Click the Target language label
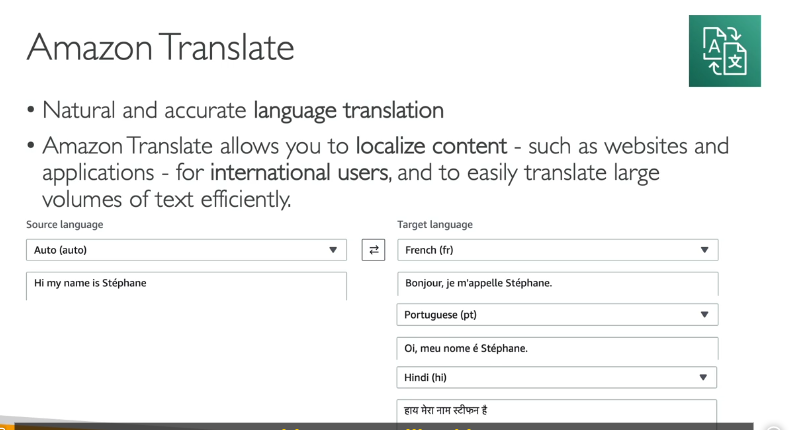 point(435,224)
